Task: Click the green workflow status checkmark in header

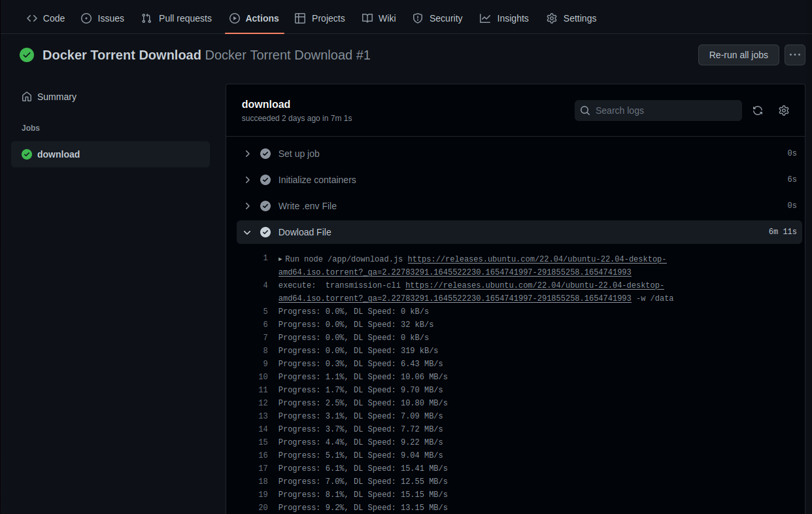Action: pyautogui.click(x=27, y=55)
